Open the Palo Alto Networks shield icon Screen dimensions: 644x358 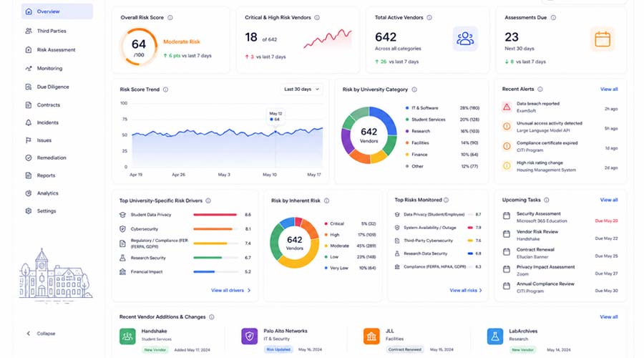(x=249, y=337)
